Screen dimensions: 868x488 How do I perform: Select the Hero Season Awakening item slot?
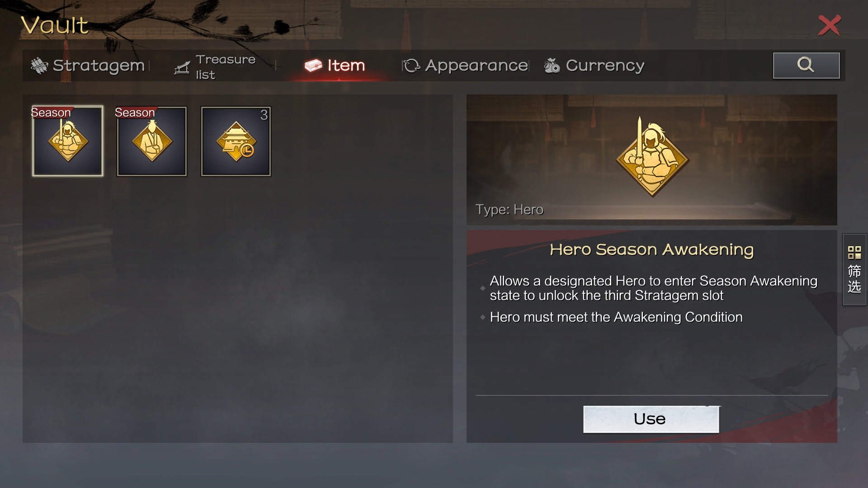pos(68,141)
